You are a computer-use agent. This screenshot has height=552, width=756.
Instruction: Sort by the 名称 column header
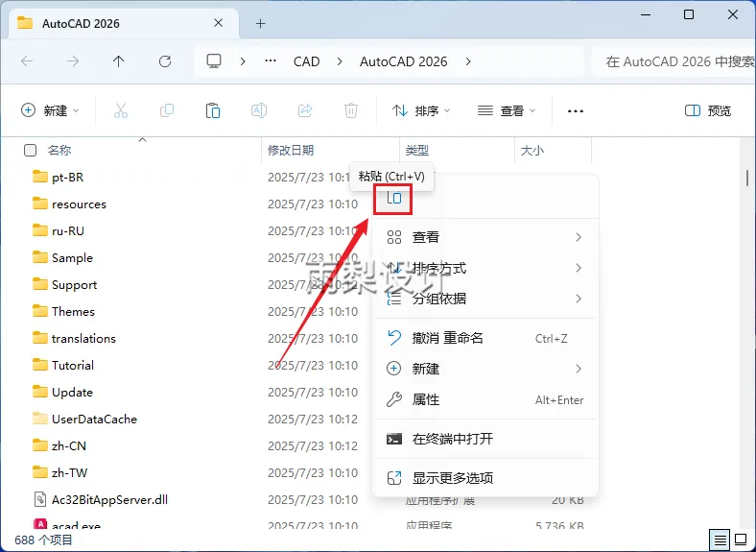pyautogui.click(x=59, y=151)
